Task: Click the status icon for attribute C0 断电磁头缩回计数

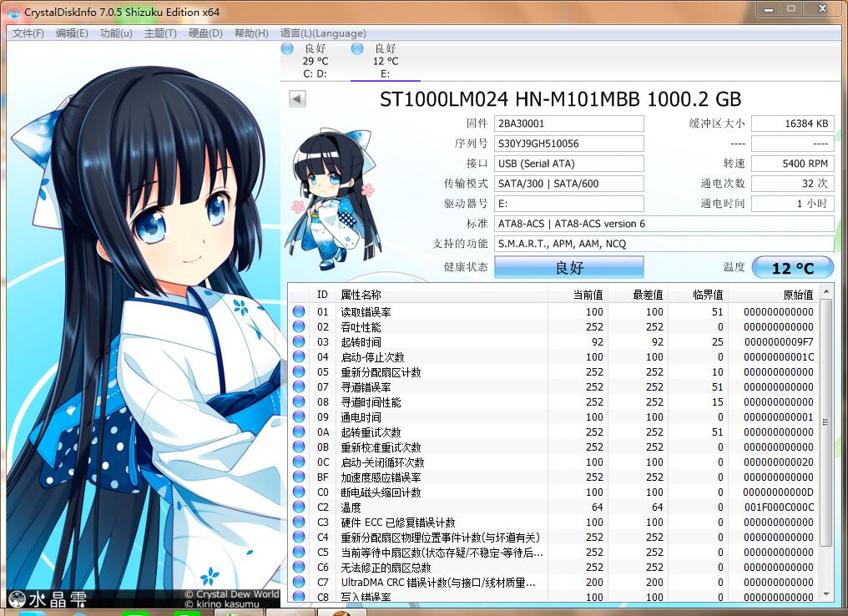Action: 299,492
